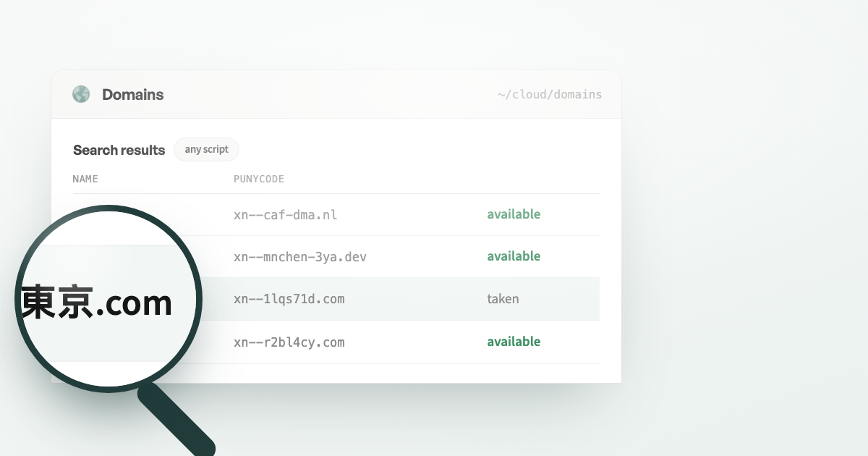The image size is (868, 456).
Task: Click available status for xn--r2bl4cy.com
Action: pos(514,342)
